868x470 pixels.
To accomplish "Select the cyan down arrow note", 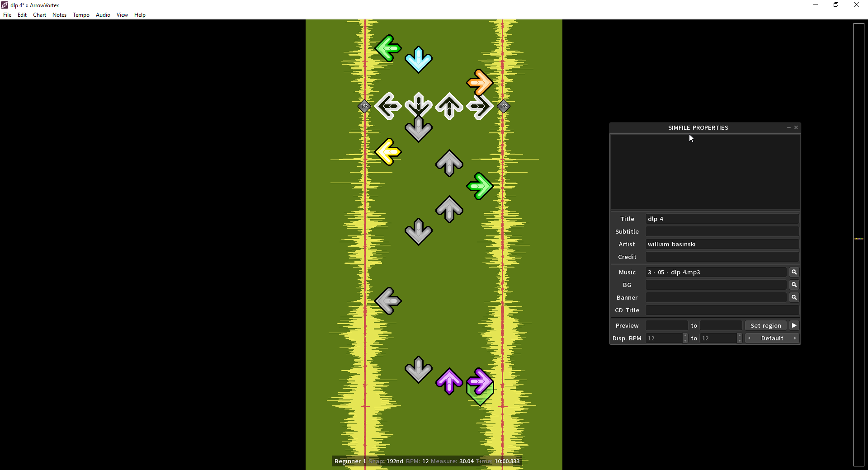I will [418, 59].
